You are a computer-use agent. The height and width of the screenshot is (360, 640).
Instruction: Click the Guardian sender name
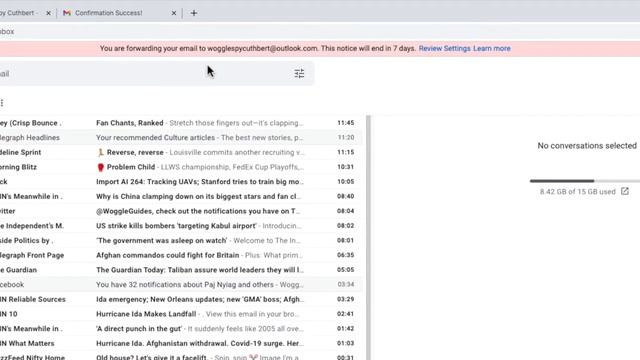pos(18,270)
